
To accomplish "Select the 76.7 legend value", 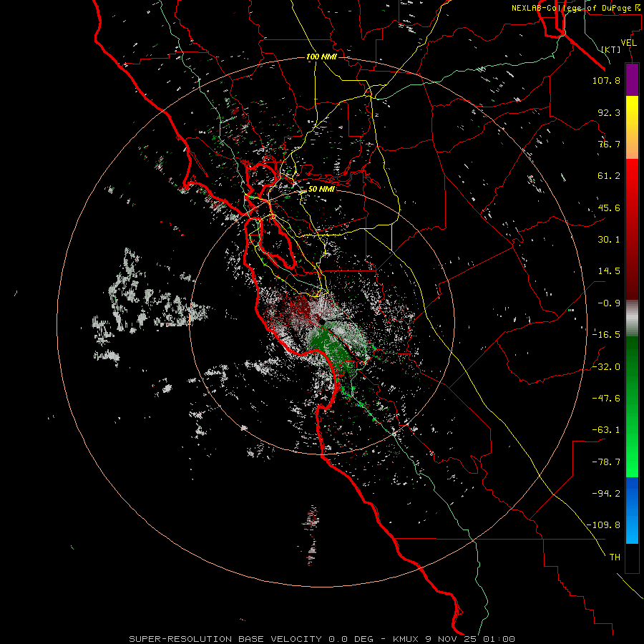I will coord(609,144).
